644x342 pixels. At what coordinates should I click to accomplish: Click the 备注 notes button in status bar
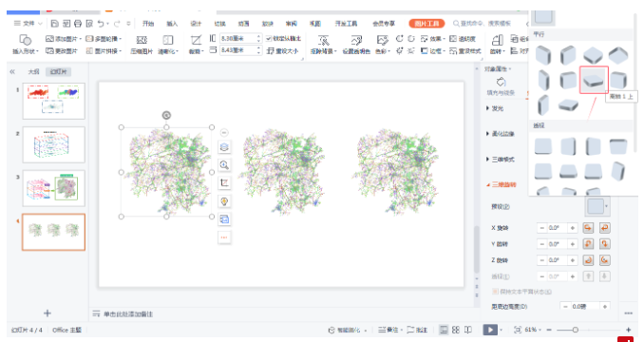pyautogui.click(x=389, y=330)
